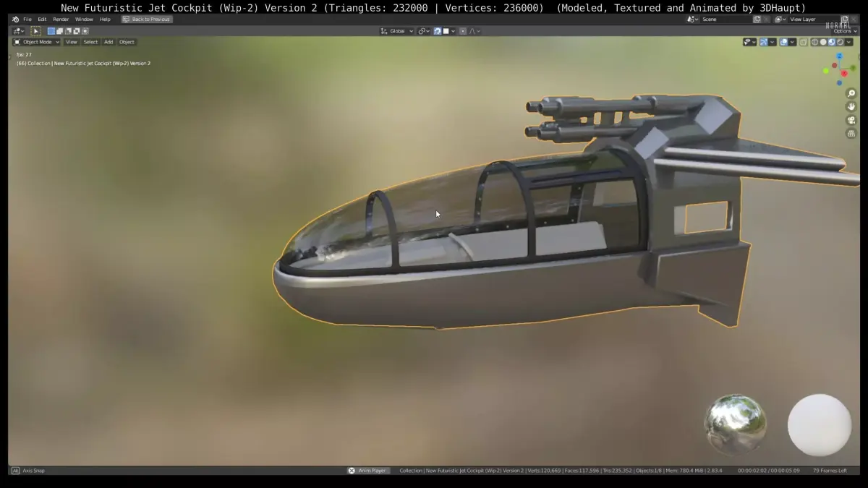
Task: Open the Add menu in viewport header
Action: [x=109, y=42]
